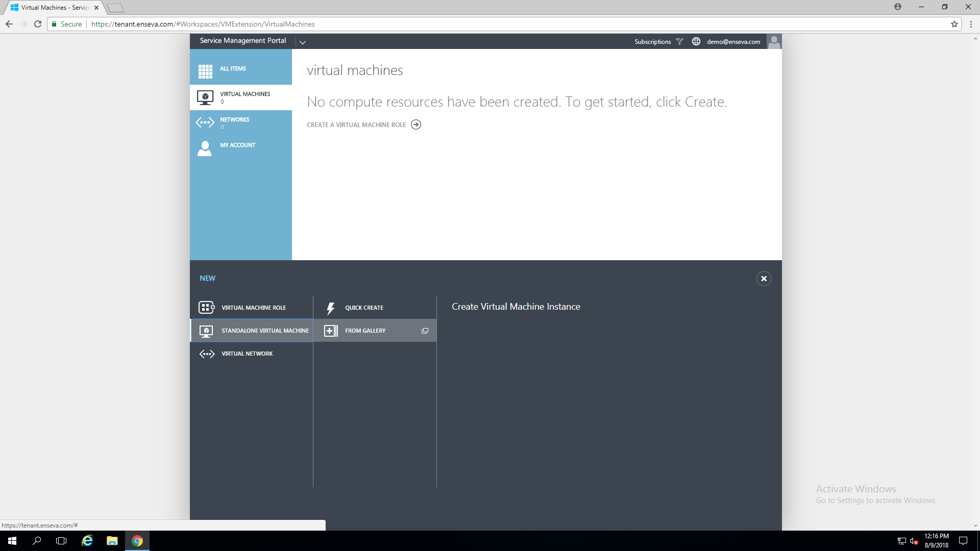
Task: Open the Networks sidebar icon
Action: click(x=205, y=122)
